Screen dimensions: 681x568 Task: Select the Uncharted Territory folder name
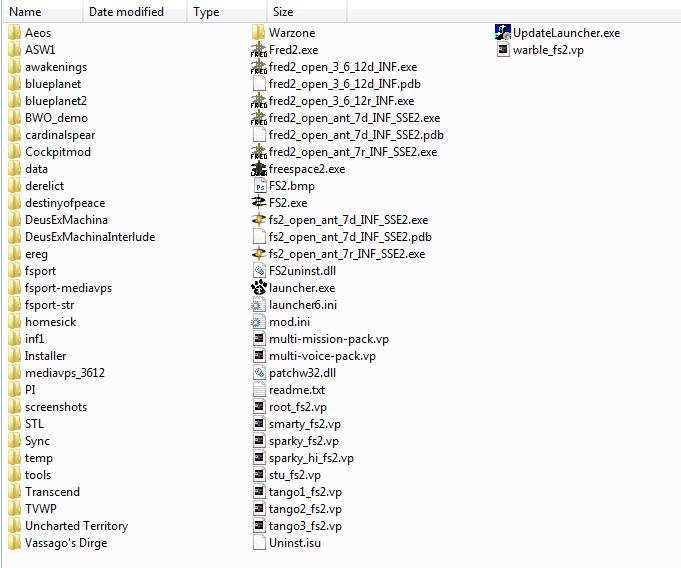coord(76,526)
